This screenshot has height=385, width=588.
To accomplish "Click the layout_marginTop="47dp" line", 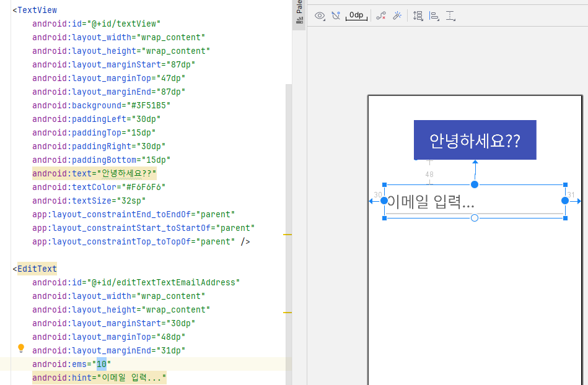I will pyautogui.click(x=109, y=78).
